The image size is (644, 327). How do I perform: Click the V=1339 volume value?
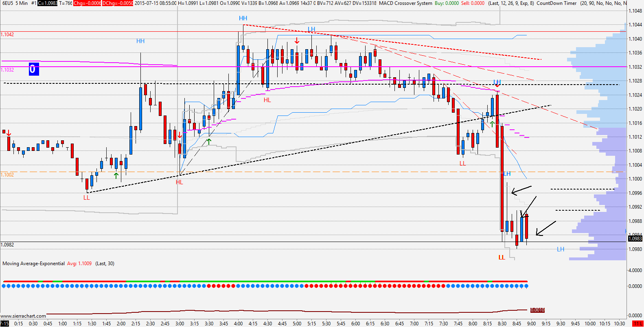tap(248, 3)
